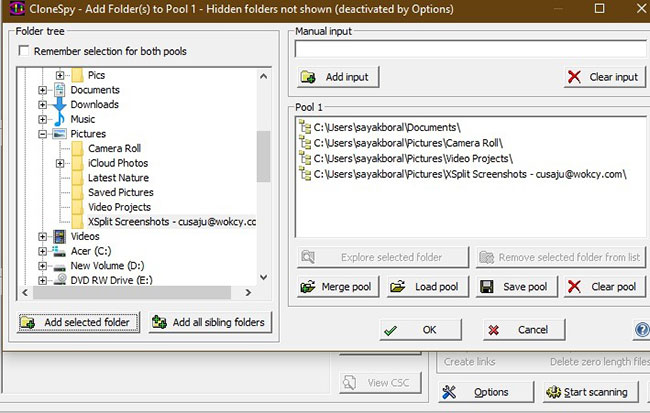
Task: Click the folder tree vertical scrollbar thumb
Action: [x=263, y=156]
